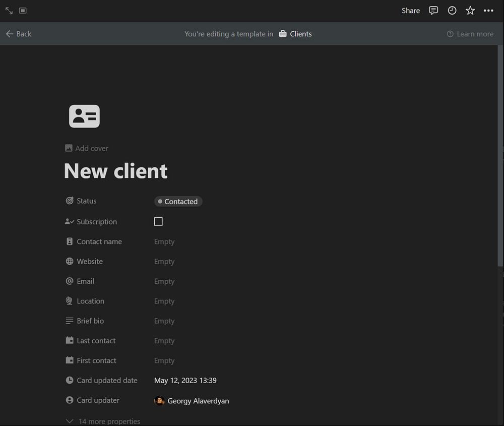504x426 pixels.
Task: Click the Subscription property label
Action: (97, 221)
